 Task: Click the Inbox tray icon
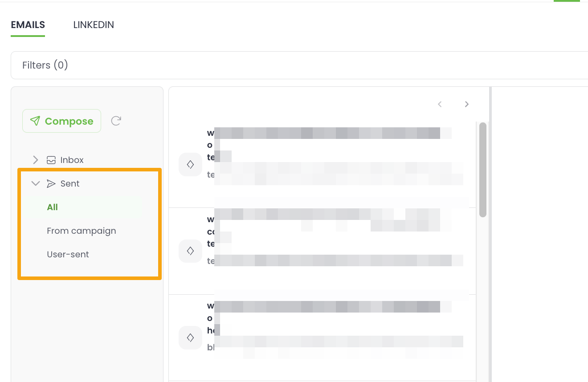[51, 160]
